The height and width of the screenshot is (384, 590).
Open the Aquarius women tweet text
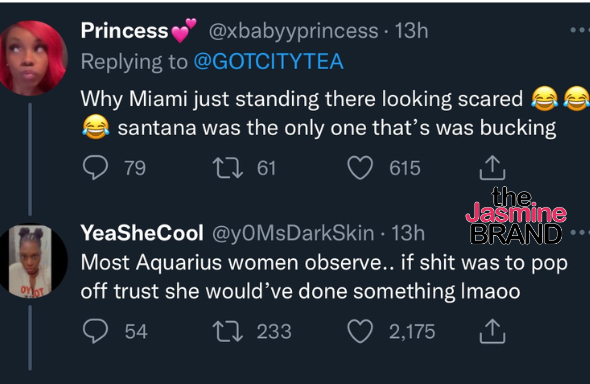[324, 277]
